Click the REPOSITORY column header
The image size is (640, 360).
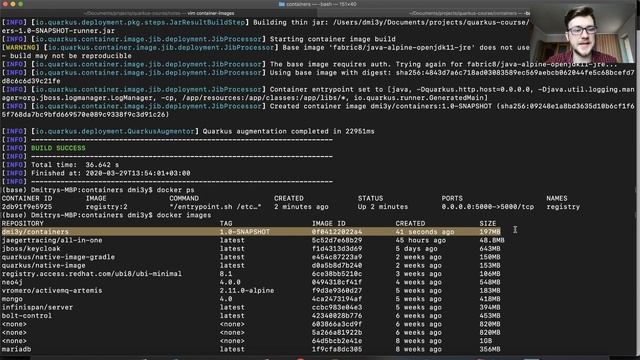tap(22, 224)
